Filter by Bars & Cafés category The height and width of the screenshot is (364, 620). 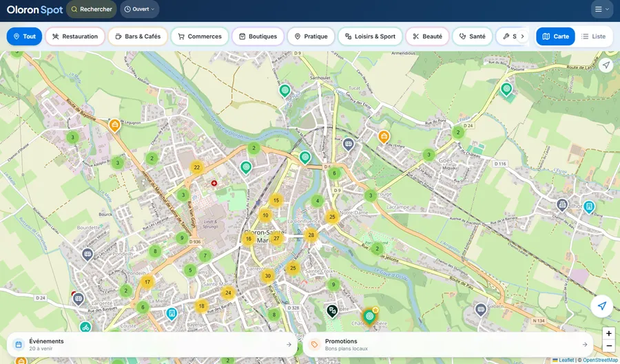(x=138, y=36)
